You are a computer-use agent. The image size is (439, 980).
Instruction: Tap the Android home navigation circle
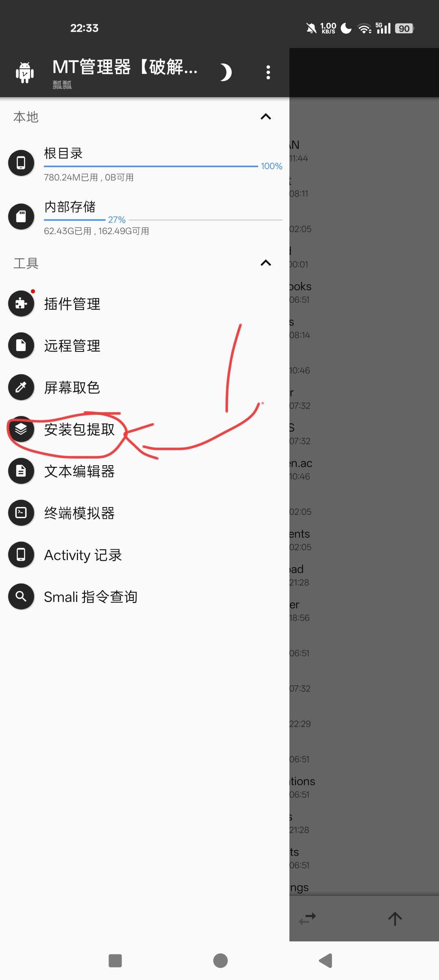(x=220, y=960)
